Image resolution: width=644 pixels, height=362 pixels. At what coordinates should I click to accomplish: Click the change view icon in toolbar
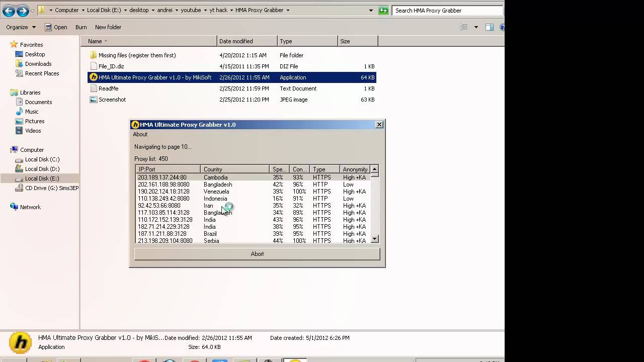coord(464,27)
